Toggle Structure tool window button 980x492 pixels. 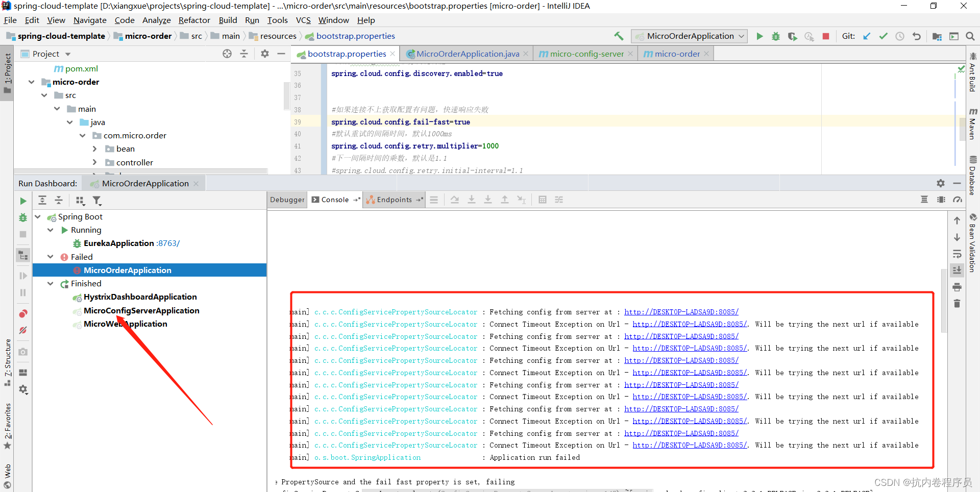pos(7,362)
